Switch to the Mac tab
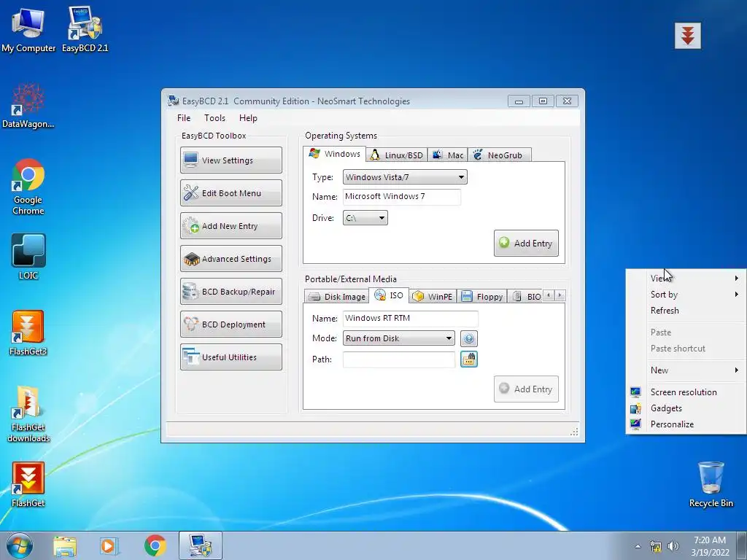Image resolution: width=747 pixels, height=560 pixels. 448,155
